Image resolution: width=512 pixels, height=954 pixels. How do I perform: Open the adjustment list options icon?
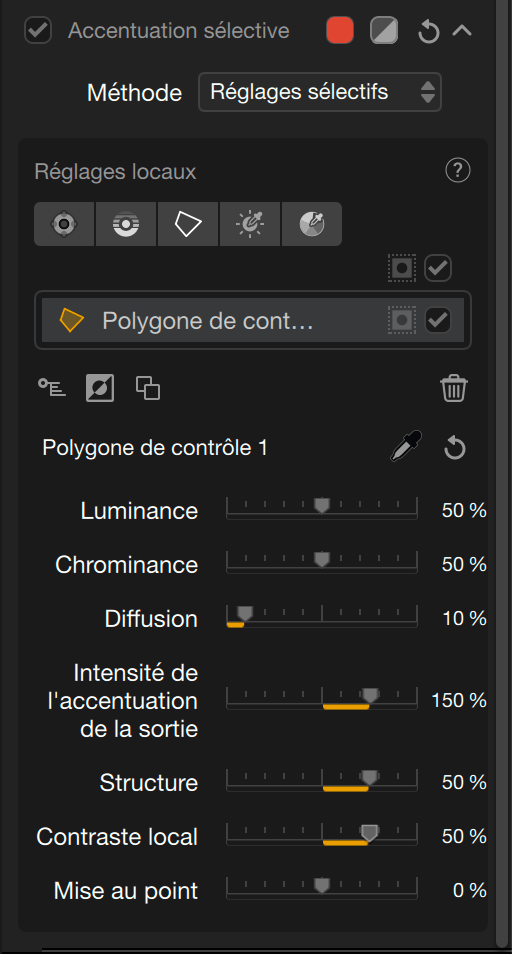tap(52, 388)
